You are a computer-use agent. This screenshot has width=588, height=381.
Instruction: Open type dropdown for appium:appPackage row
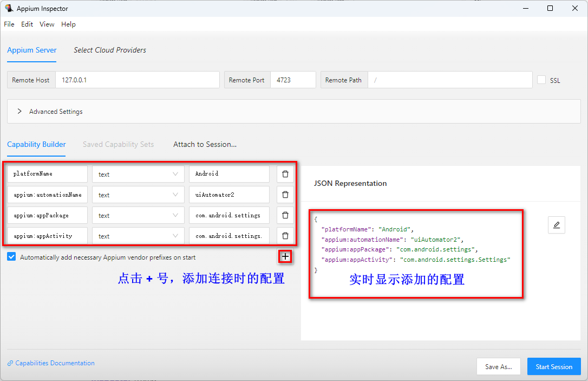pyautogui.click(x=139, y=216)
